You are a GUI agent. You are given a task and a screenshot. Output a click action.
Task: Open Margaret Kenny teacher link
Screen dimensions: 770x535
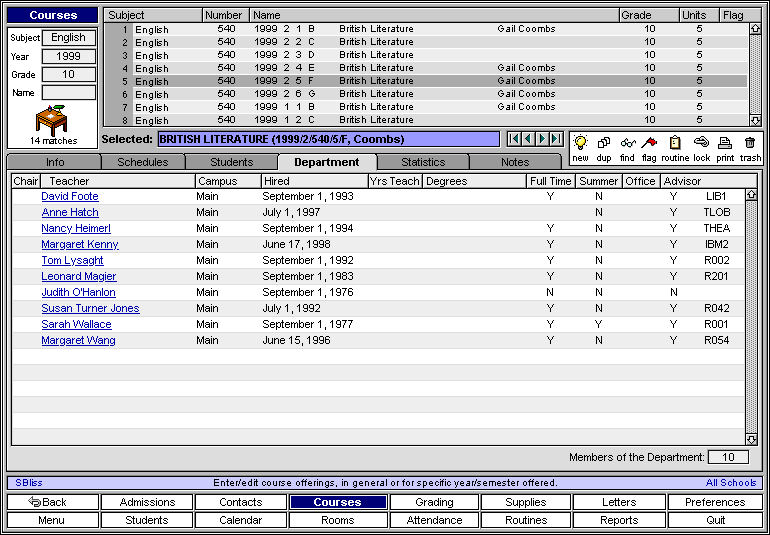[80, 244]
